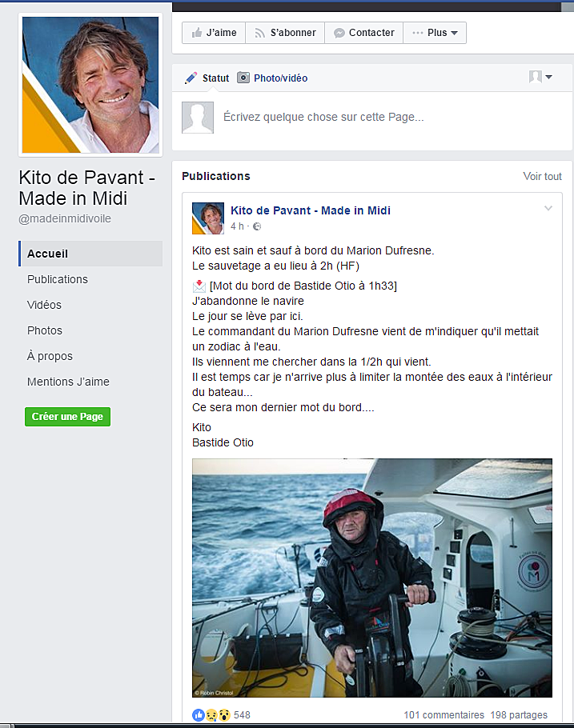
Task: Open the large Kito profile picture
Action: tap(90, 85)
